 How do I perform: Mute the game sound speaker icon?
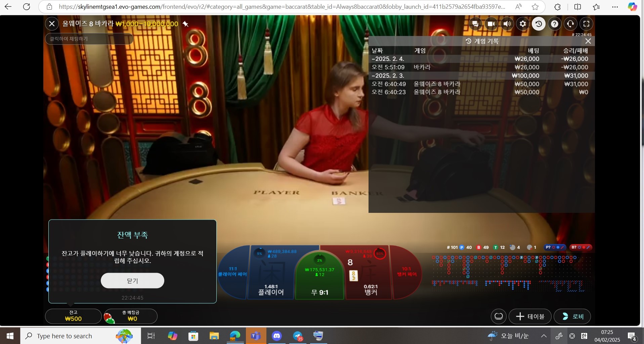(x=507, y=24)
